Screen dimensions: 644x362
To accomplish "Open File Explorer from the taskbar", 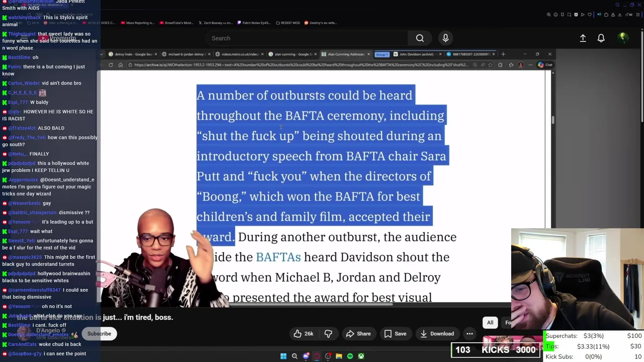I will click(x=339, y=356).
